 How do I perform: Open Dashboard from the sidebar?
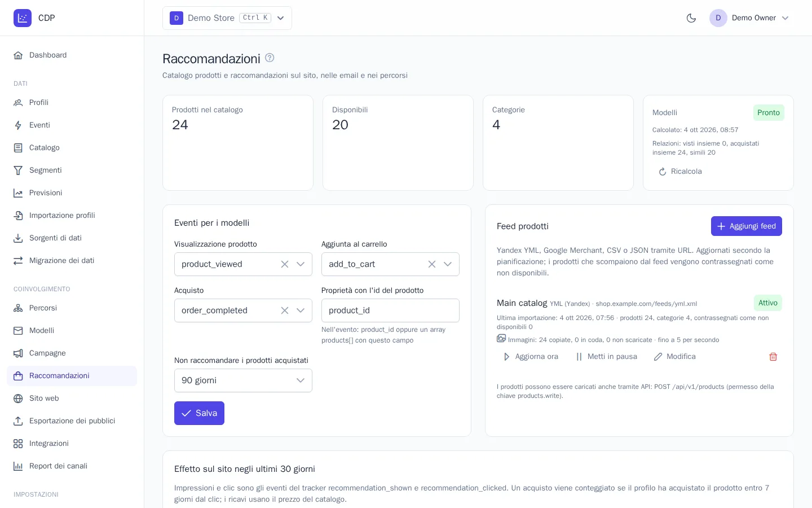pyautogui.click(x=72, y=55)
